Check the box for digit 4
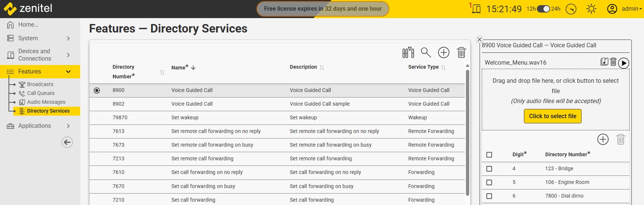 (489, 169)
